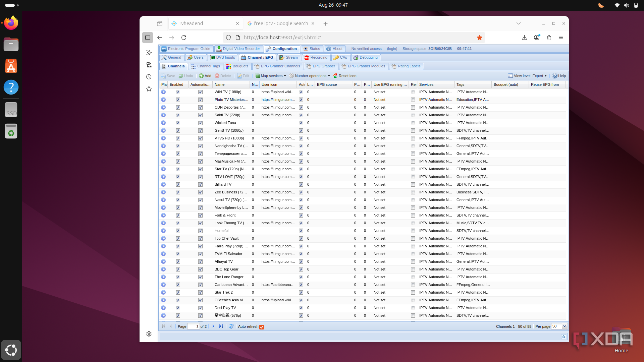The width and height of the screenshot is (644, 362).
Task: Play the Wicked Tuna channel
Action: click(x=163, y=123)
